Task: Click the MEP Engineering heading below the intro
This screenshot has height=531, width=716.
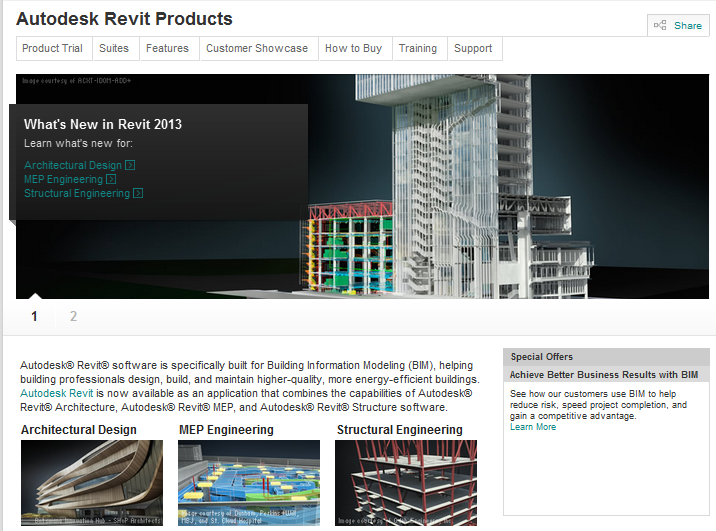Action: [226, 430]
